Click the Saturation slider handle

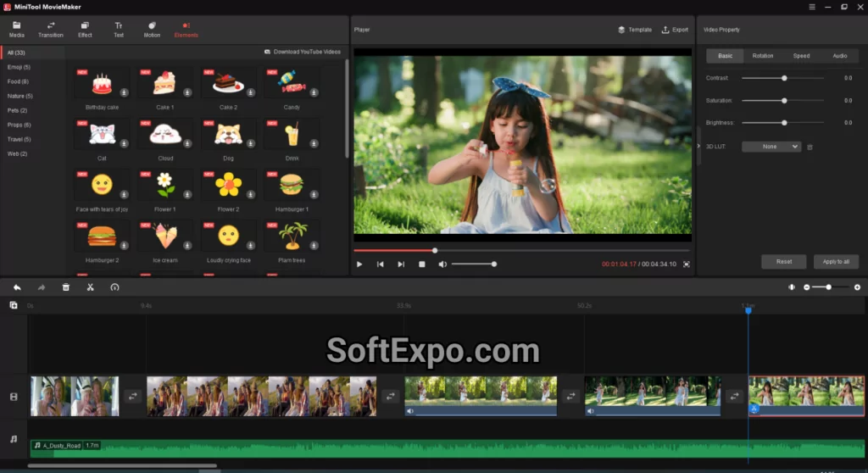click(784, 101)
